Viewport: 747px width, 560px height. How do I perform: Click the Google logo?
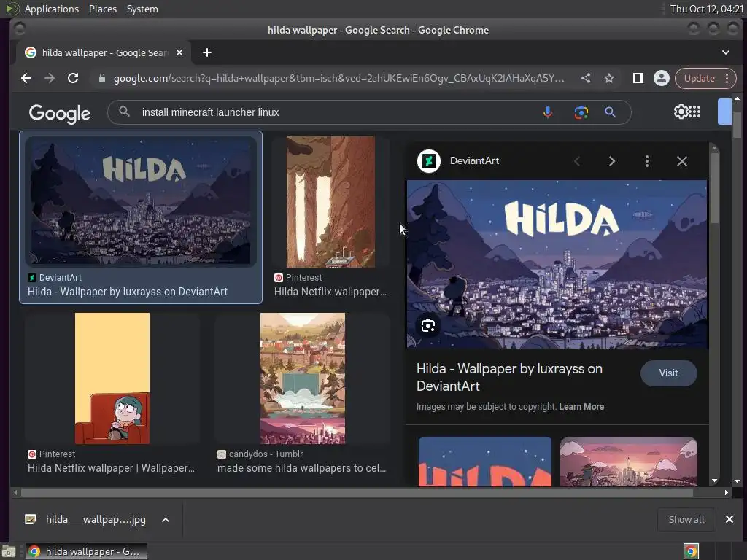(60, 113)
